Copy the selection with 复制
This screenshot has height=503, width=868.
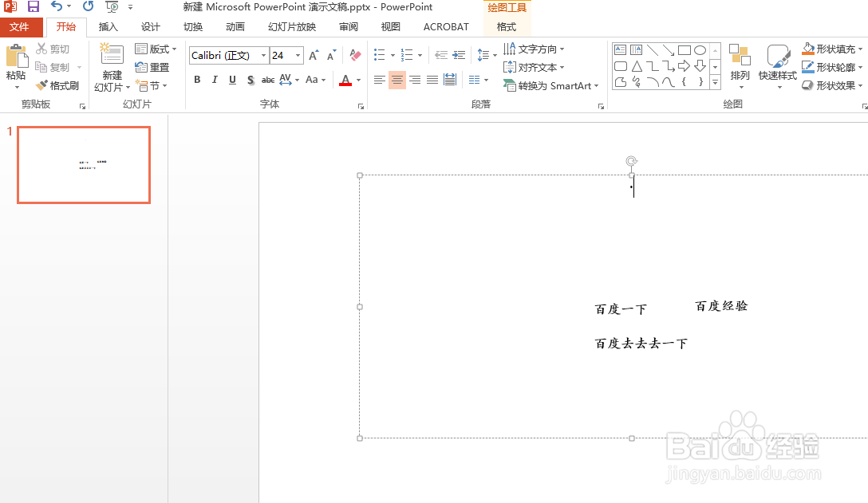tap(53, 67)
